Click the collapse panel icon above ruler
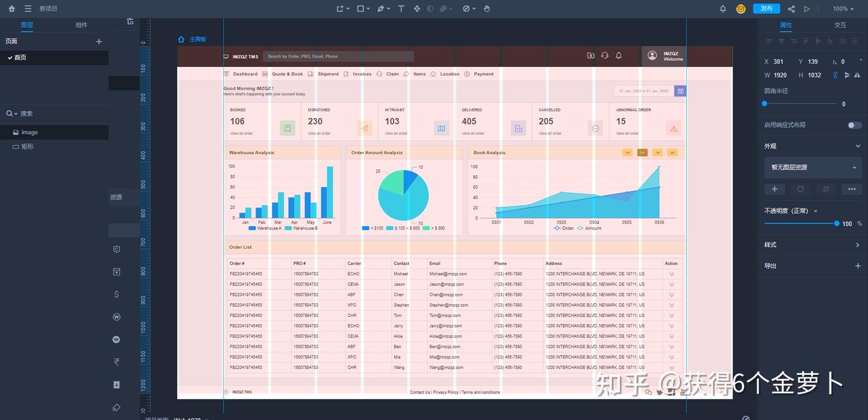The height and width of the screenshot is (420, 868). (130, 22)
